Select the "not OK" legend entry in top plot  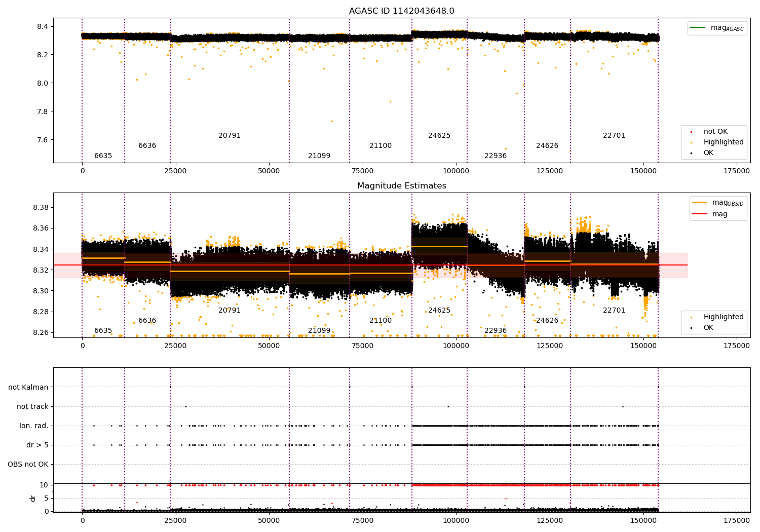715,132
